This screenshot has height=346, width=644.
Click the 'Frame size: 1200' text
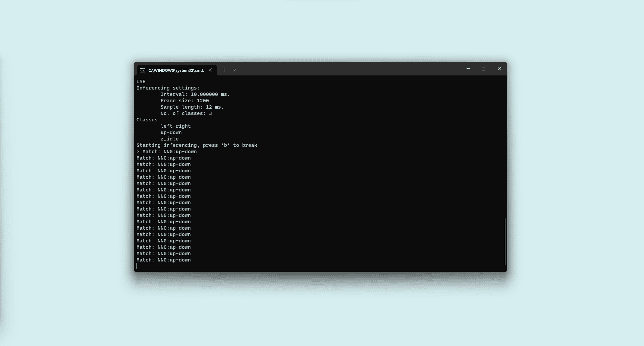point(184,101)
